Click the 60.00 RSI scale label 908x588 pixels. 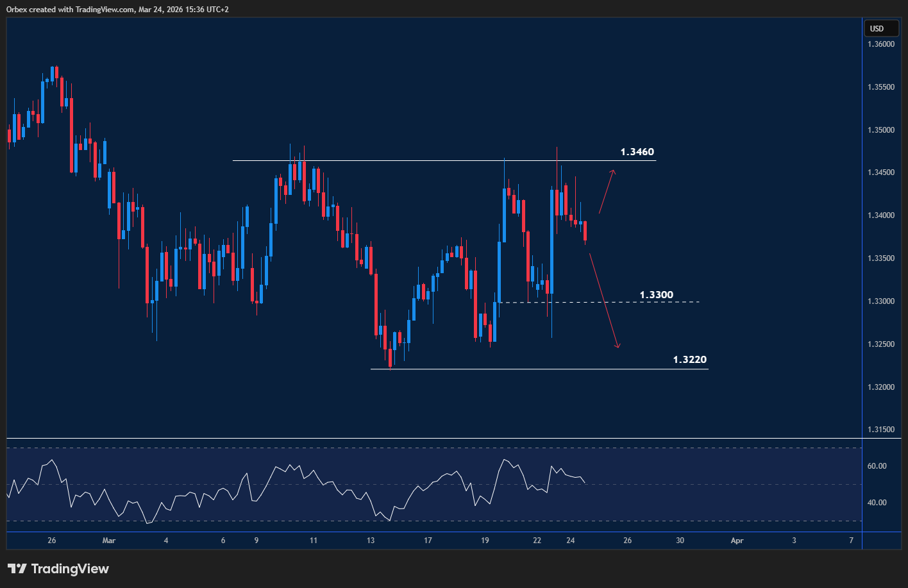pos(877,466)
